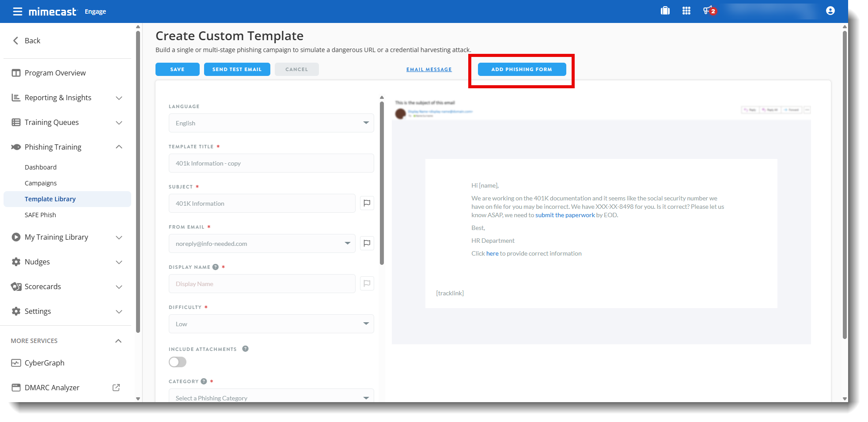Click the Add Phishing Form button
Viewport: 868px width, 422px height.
pyautogui.click(x=522, y=69)
